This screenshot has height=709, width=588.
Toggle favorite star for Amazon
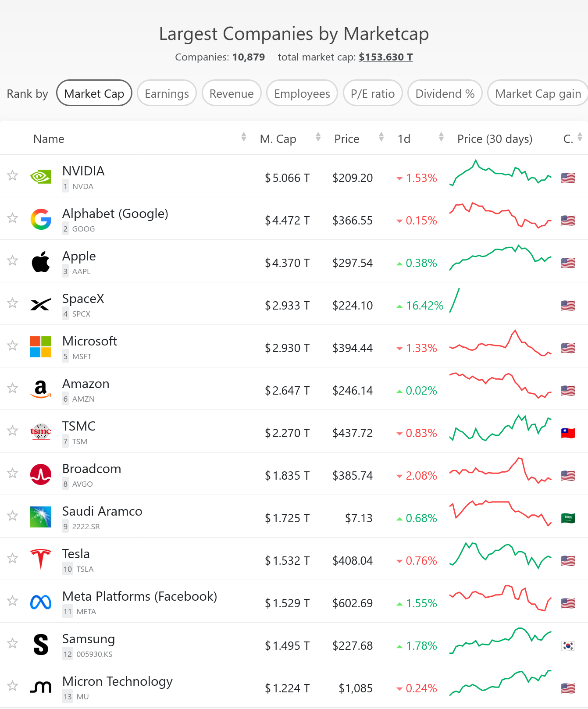point(13,388)
